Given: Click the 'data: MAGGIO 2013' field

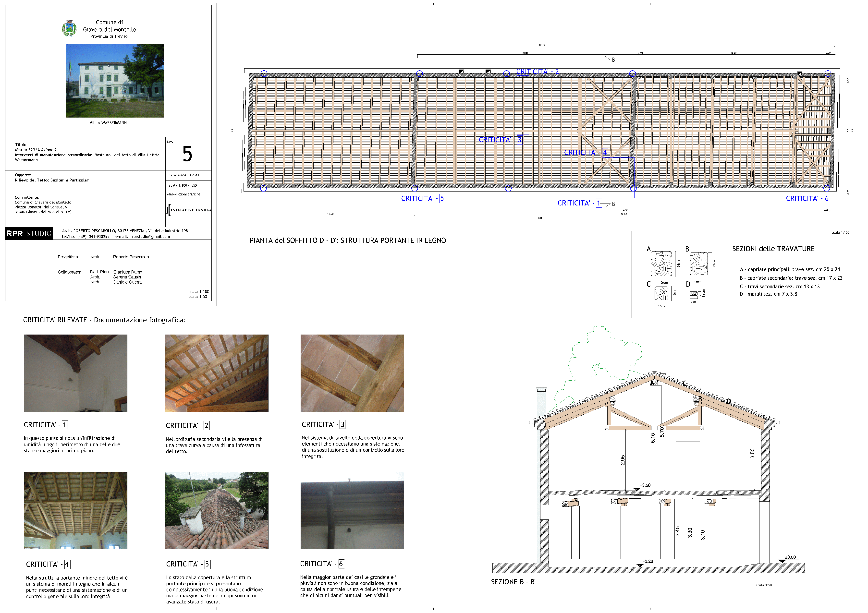Looking at the screenshot, I should pyautogui.click(x=184, y=175).
